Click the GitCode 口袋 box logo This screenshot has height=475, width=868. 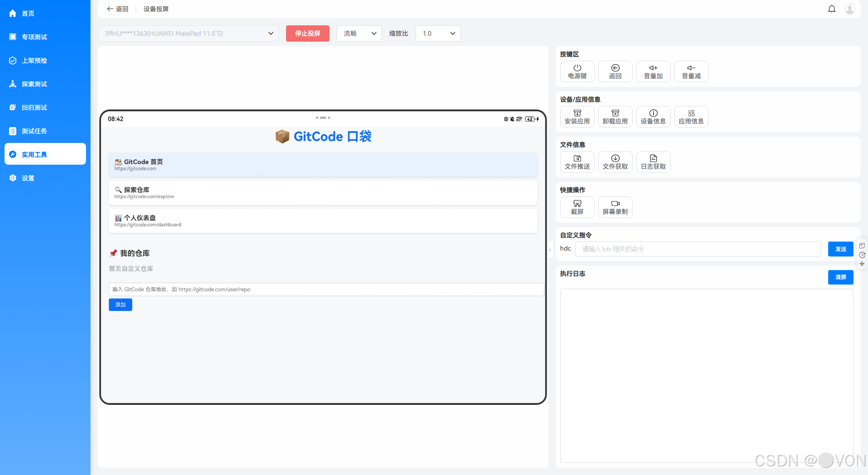point(282,136)
